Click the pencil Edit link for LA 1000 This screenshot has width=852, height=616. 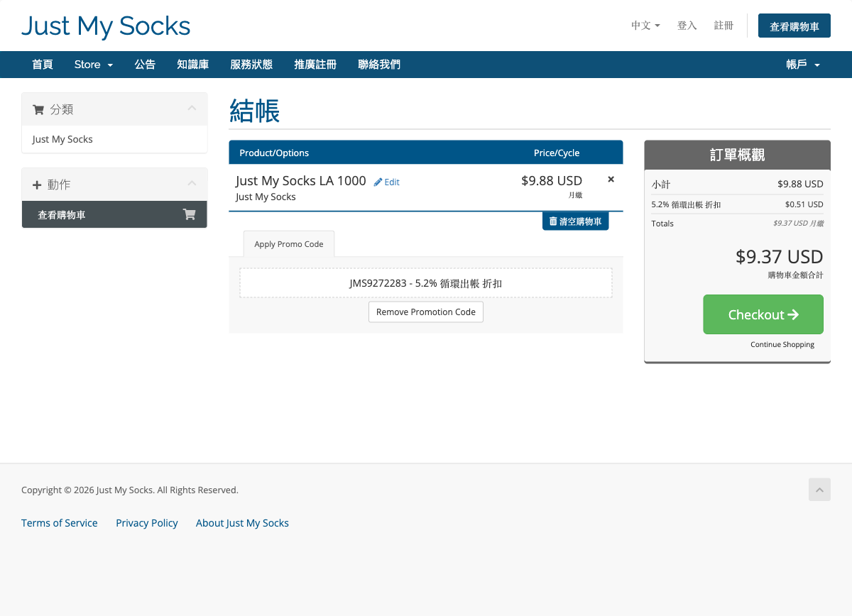point(386,182)
